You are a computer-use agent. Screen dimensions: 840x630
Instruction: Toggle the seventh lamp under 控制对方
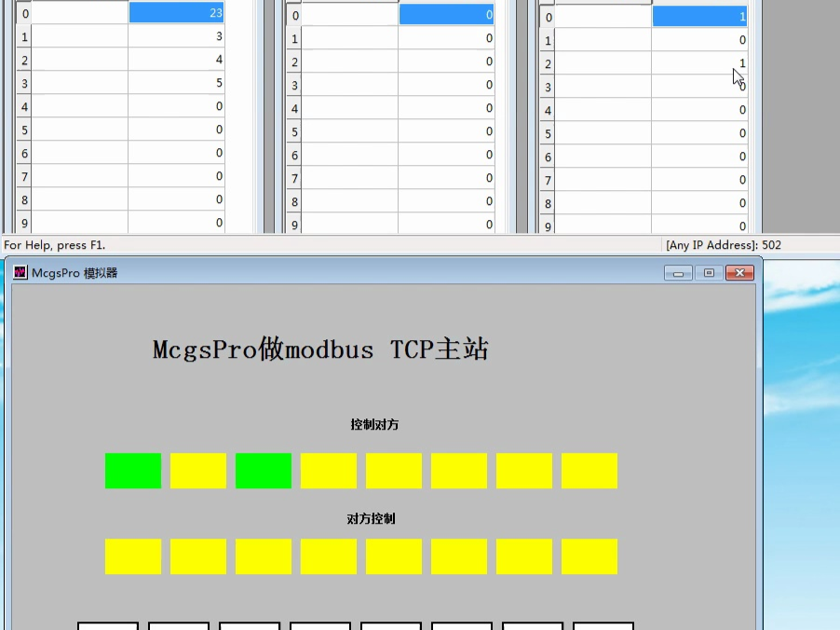(x=524, y=471)
